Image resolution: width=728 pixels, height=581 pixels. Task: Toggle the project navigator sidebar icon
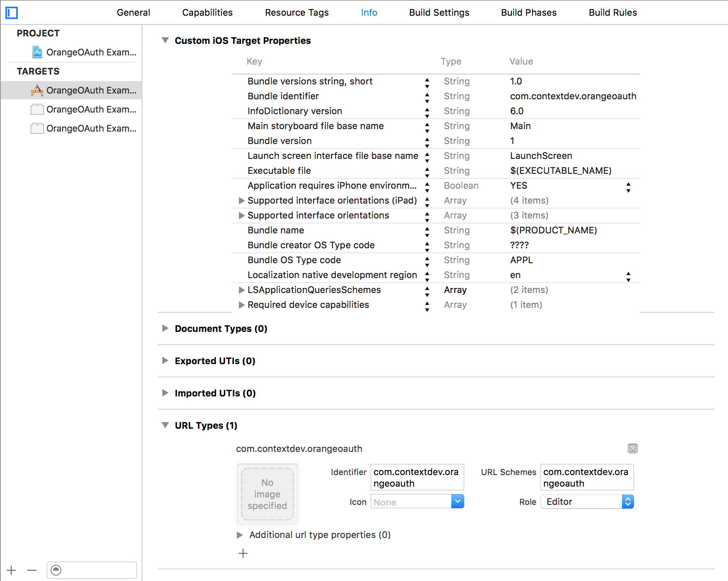12,13
